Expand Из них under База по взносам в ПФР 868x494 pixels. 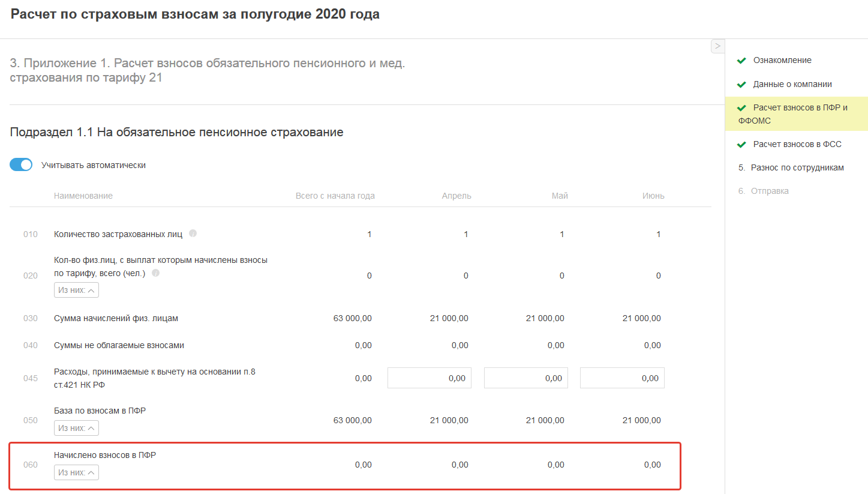click(x=76, y=428)
